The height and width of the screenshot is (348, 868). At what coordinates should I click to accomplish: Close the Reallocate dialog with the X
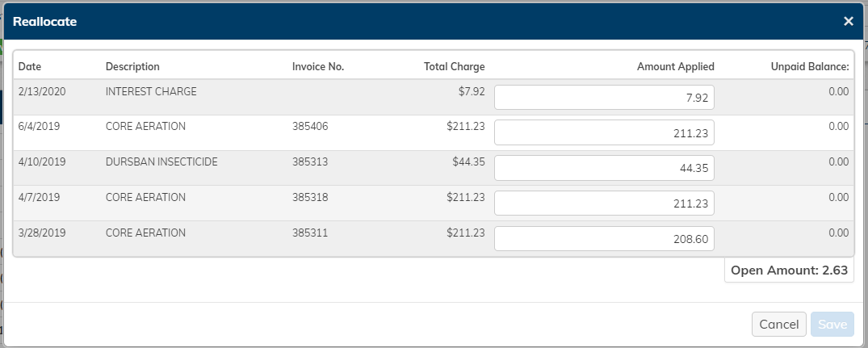click(848, 21)
